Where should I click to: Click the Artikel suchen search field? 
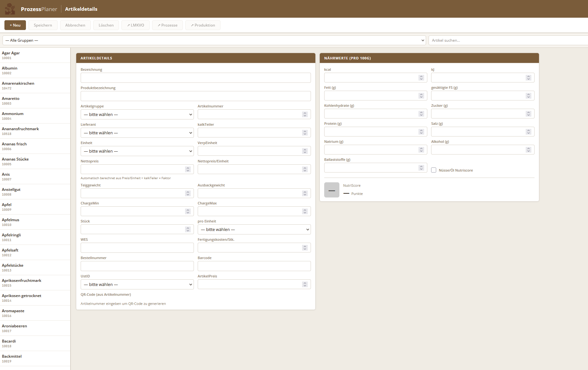coord(508,40)
